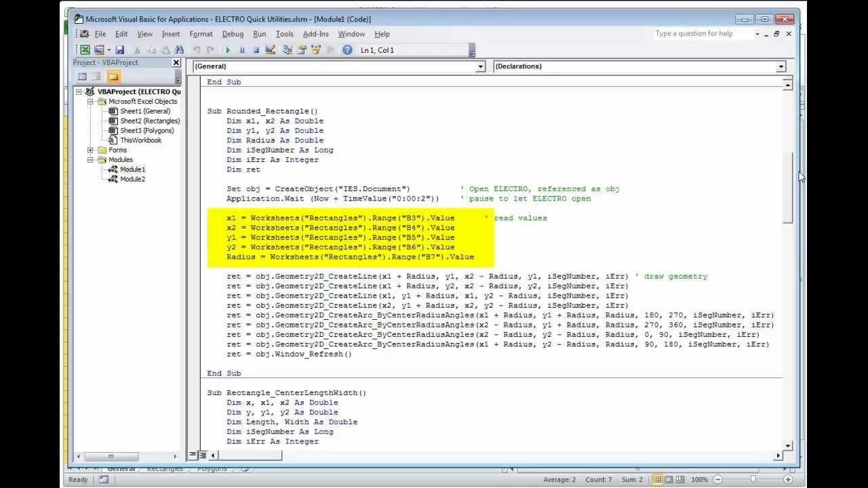Open the Debug menu

(x=233, y=34)
